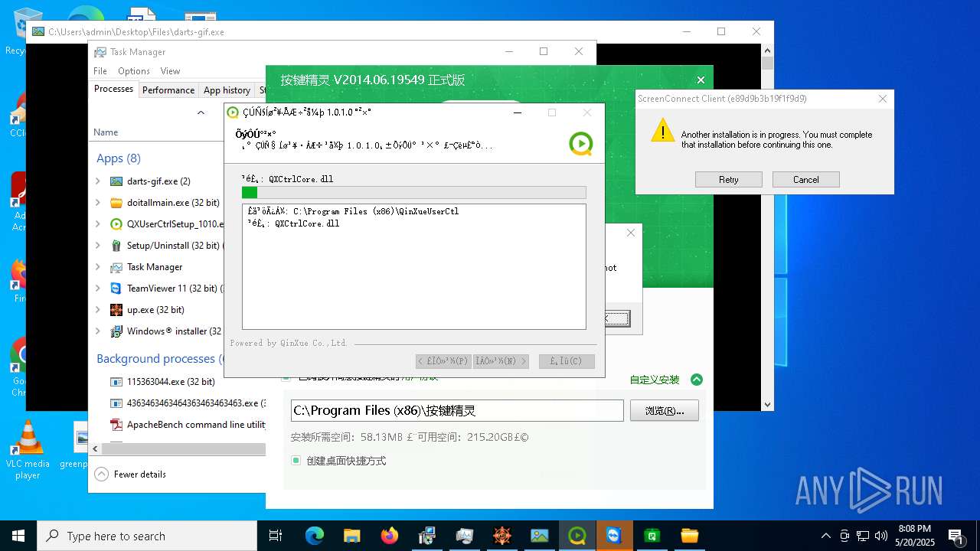
Task: Select the 115363044.exe (32 bit) background process
Action: 171,382
